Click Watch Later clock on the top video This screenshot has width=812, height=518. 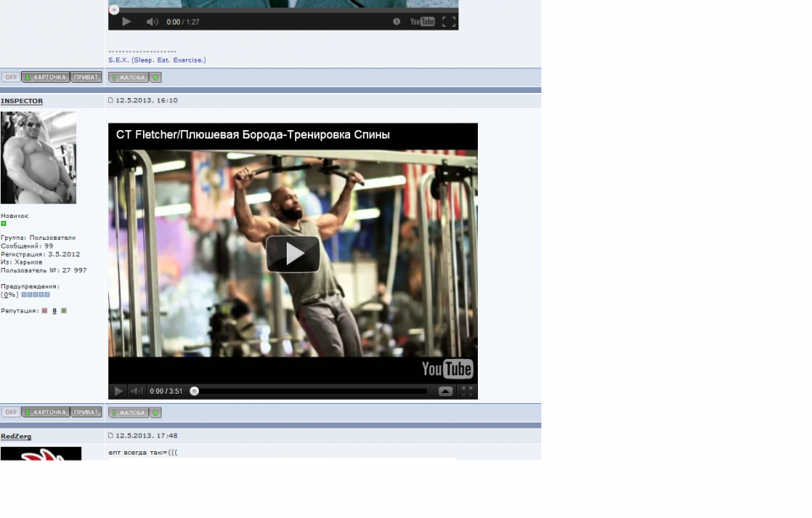(x=396, y=22)
